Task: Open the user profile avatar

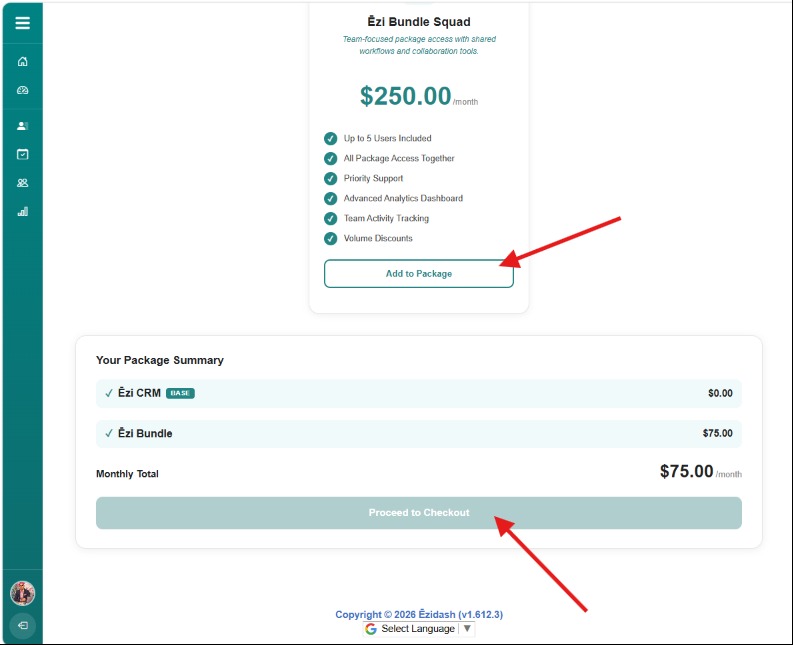Action: click(23, 593)
